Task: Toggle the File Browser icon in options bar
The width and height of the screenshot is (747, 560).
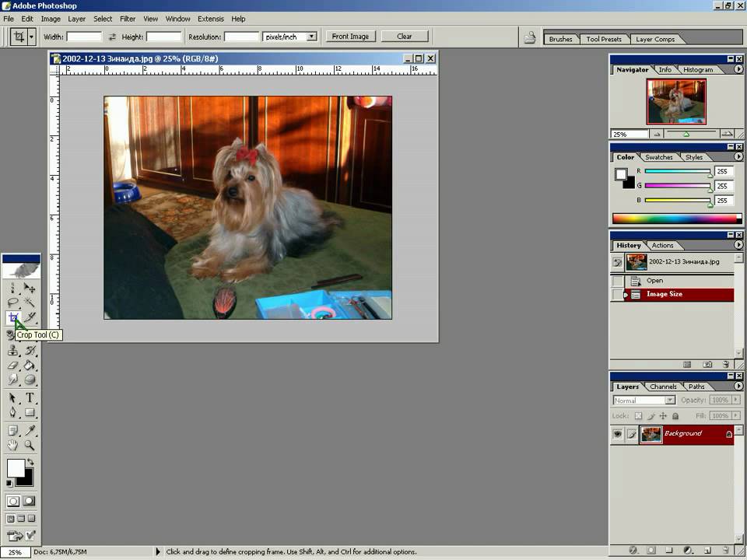Action: 530,37
